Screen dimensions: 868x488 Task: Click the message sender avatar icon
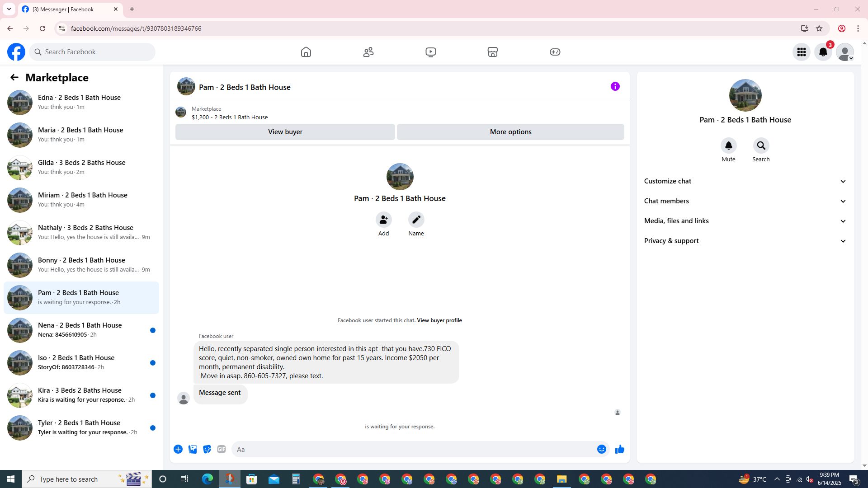click(184, 399)
